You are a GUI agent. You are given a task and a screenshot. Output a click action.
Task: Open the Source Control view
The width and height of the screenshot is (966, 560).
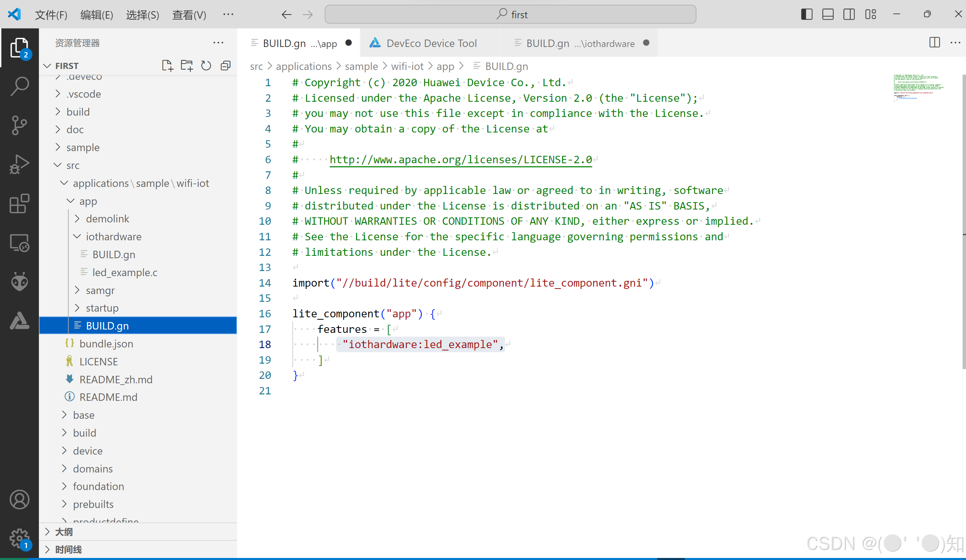tap(19, 125)
